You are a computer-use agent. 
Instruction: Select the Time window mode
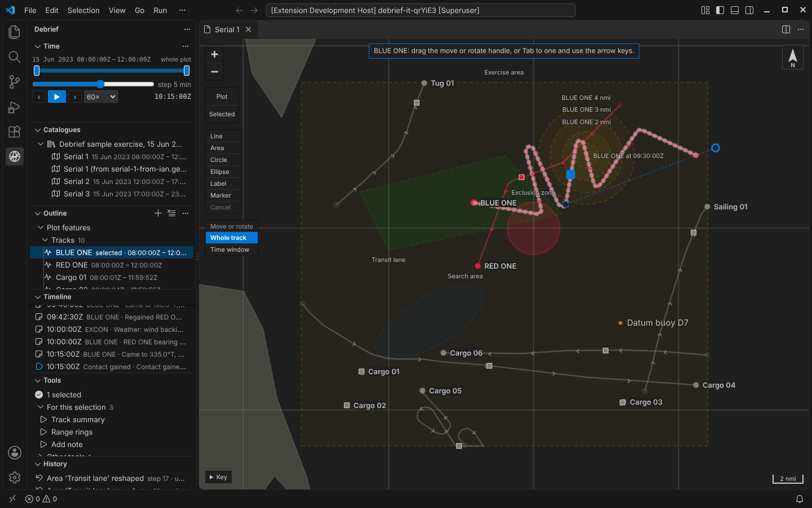pyautogui.click(x=232, y=250)
